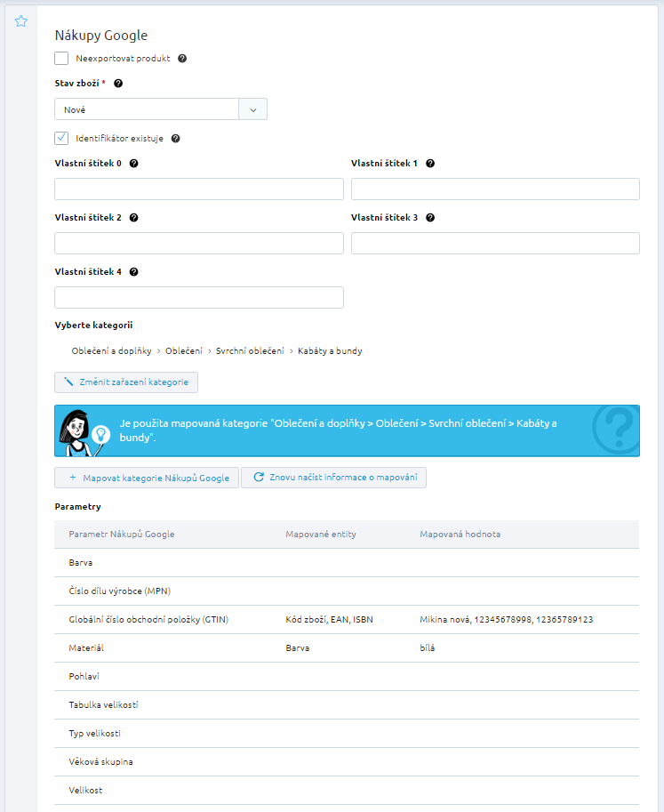Select Věková skupina parameter row
Screen dimensions: 664x812
coord(347,762)
